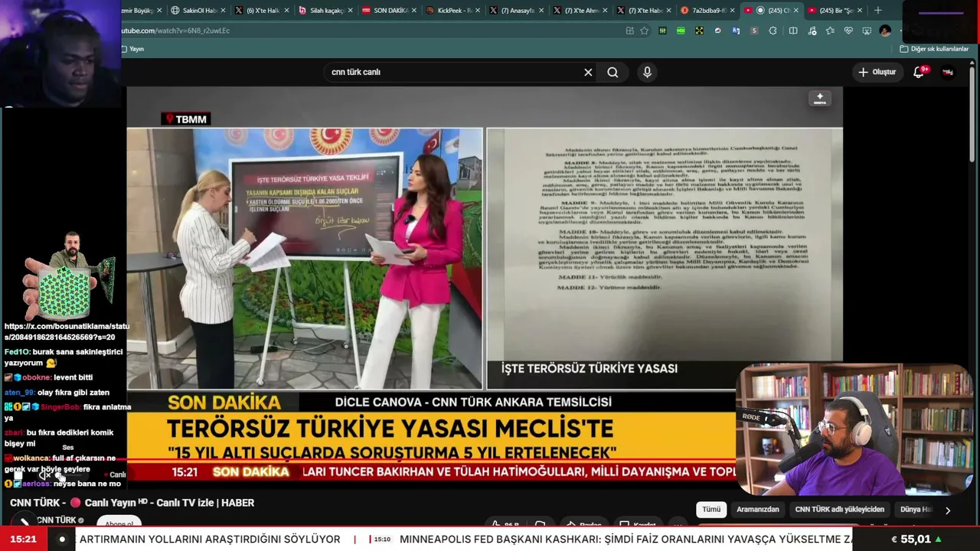This screenshot has width=980, height=551.
Task: Click the sparkle button on video corner
Action: tap(820, 99)
